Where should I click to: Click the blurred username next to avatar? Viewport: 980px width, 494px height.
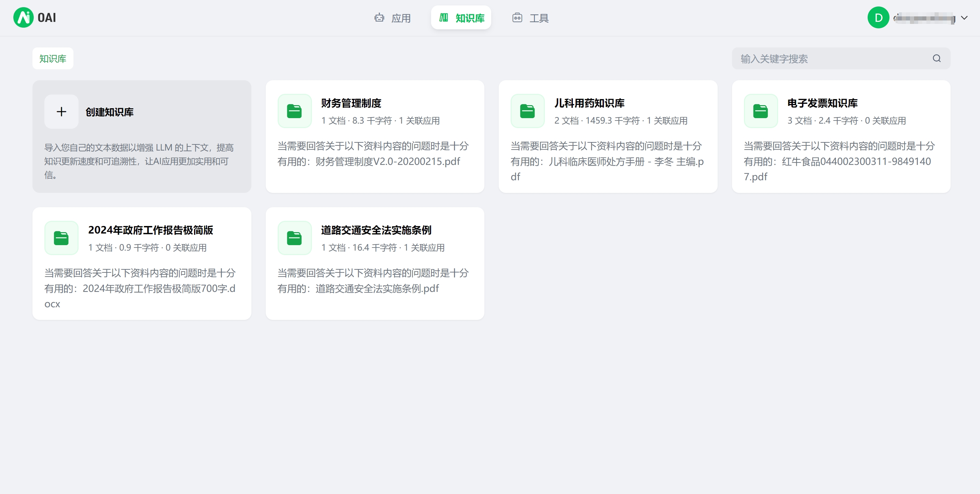click(924, 18)
